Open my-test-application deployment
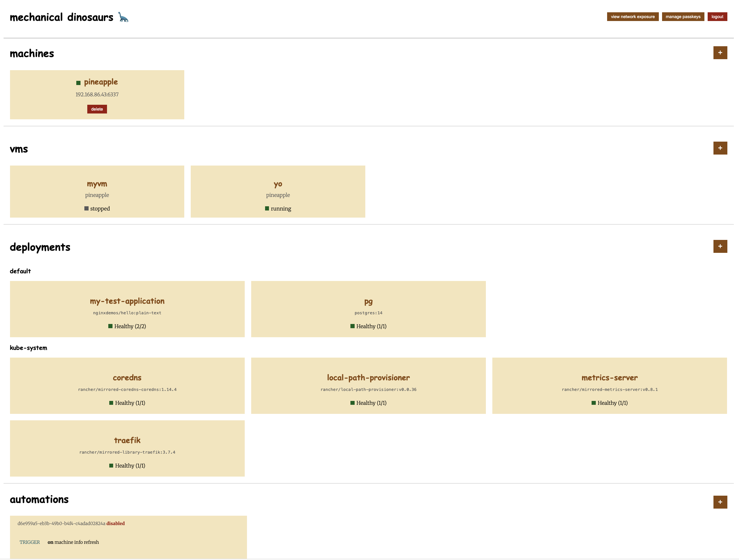This screenshot has height=560, width=739. pos(127,301)
